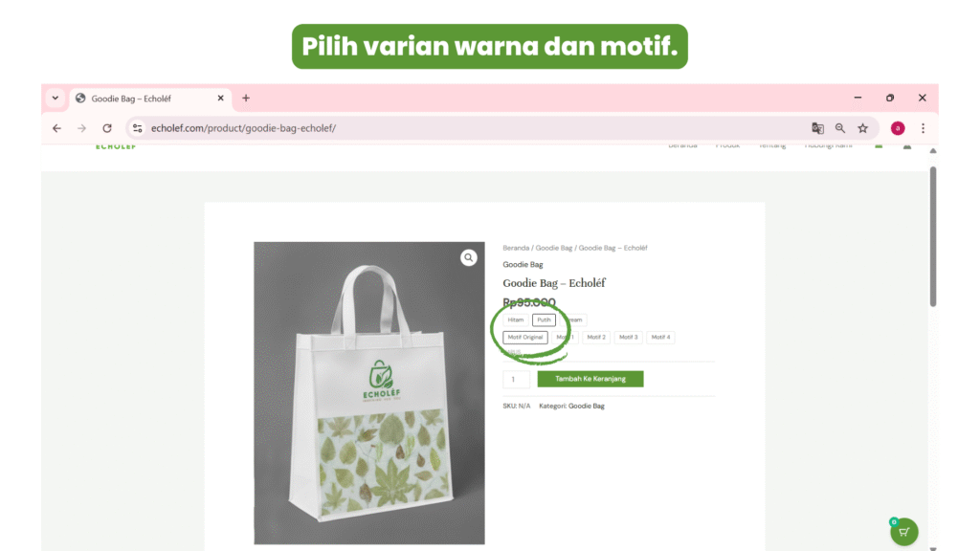Choose the Motif Original option
This screenshot has height=551, width=980.
525,338
